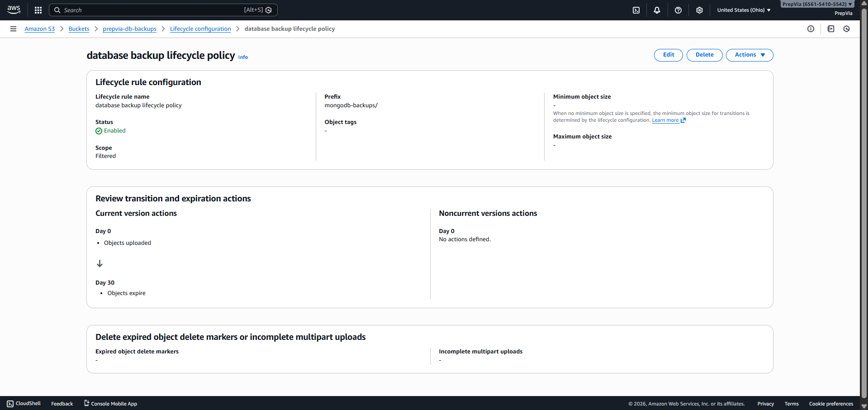The height and width of the screenshot is (410, 868).
Task: Click the 'Incomplete multipart uploads' label
Action: coord(480,352)
